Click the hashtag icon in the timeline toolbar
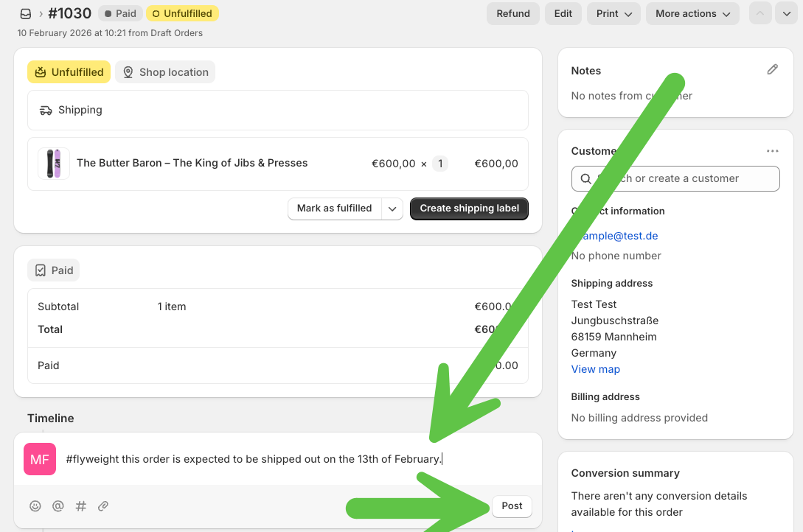The image size is (803, 532). pos(80,506)
